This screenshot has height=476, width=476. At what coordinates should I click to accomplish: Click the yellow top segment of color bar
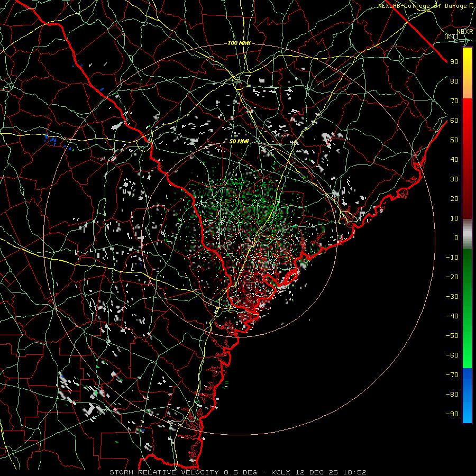coord(467,73)
